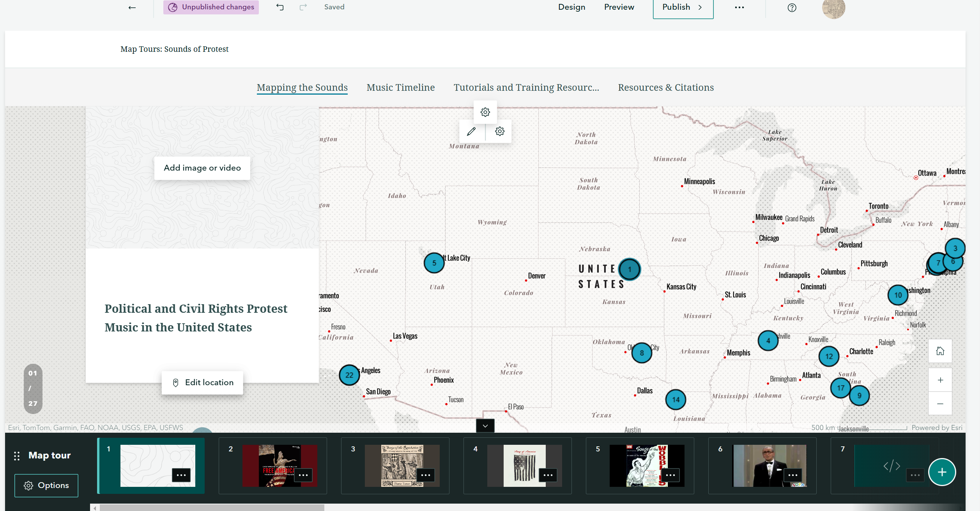Click the Edit location button
This screenshot has height=511, width=980.
click(x=202, y=382)
